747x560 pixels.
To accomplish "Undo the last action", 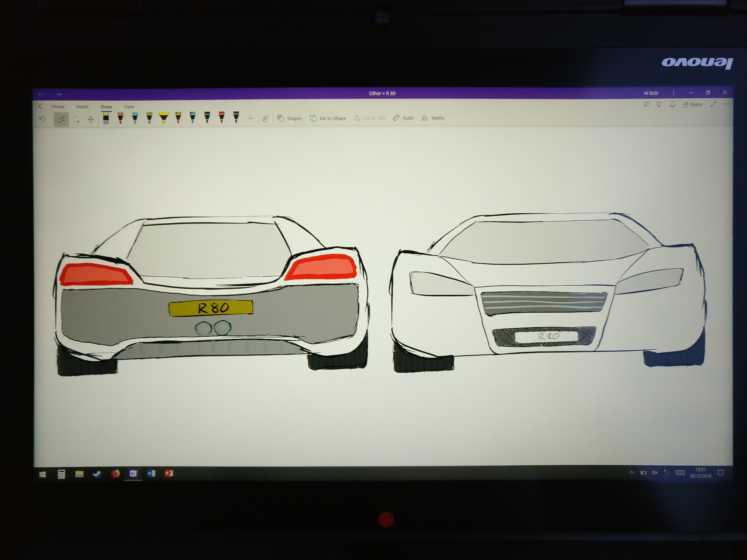I will click(42, 119).
